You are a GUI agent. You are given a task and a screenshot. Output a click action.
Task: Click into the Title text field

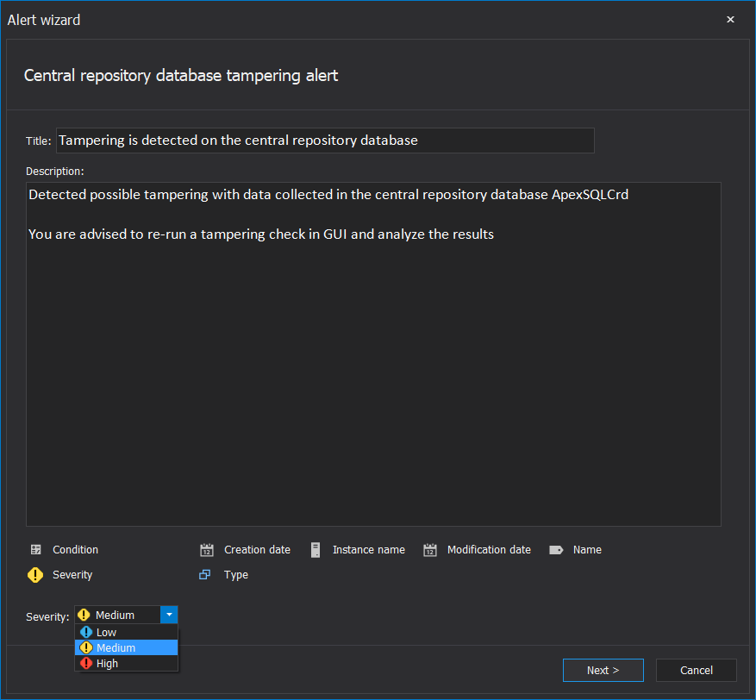(325, 141)
